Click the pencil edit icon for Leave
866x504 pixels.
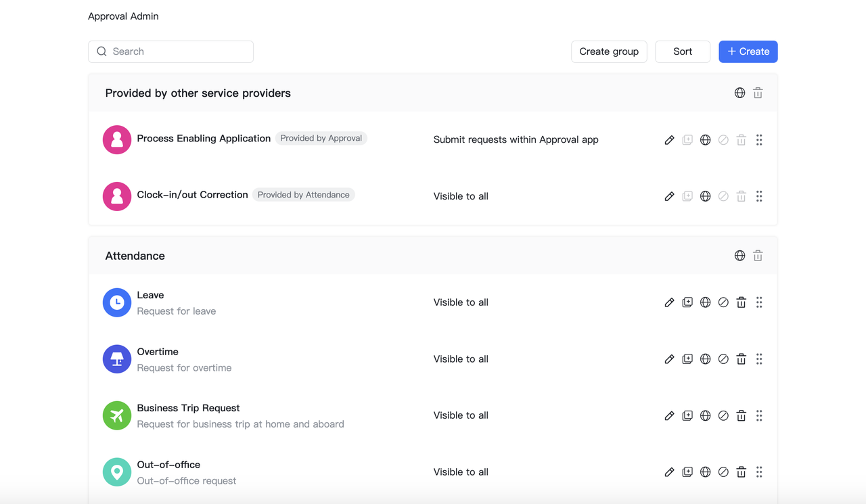tap(669, 302)
